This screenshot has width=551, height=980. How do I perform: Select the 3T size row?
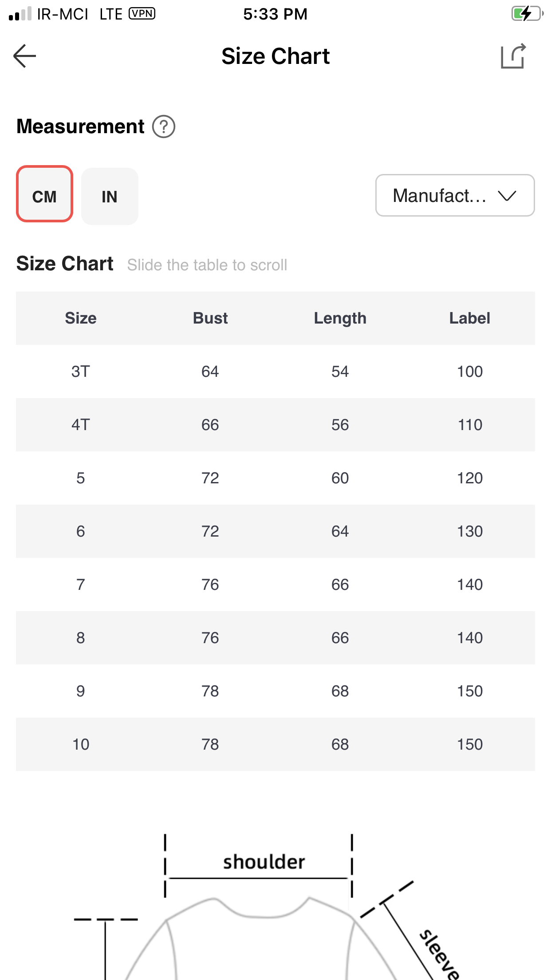[x=275, y=371]
